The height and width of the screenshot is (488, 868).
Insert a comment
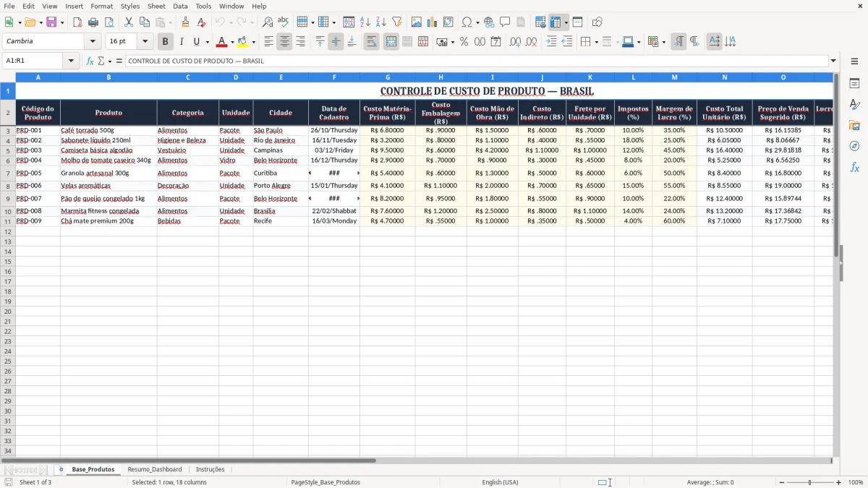pyautogui.click(x=505, y=22)
